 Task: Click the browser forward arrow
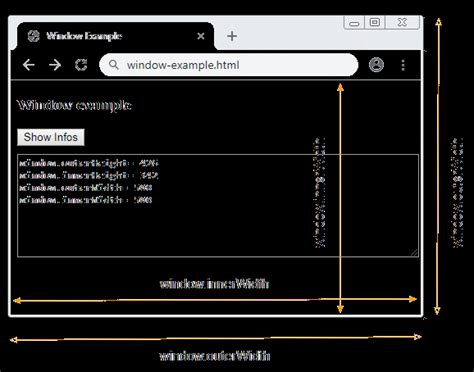pyautogui.click(x=55, y=65)
